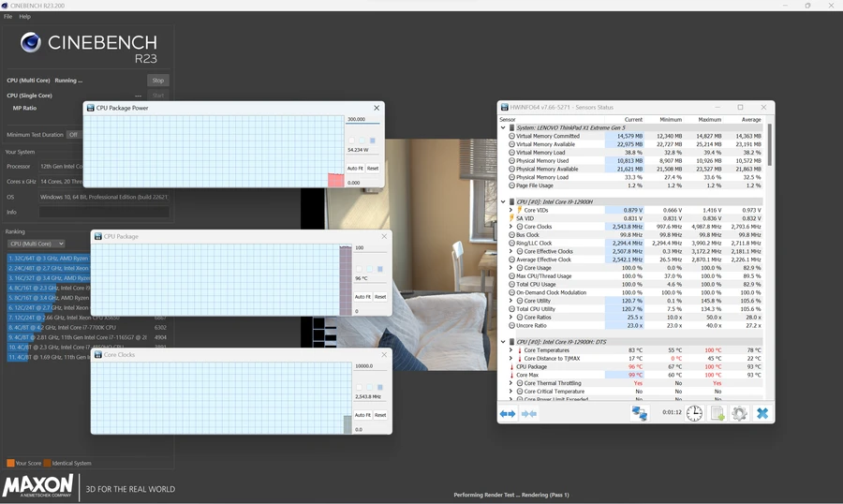Click the HWiNFO icon in Core Clocks window title
843x504 pixels.
[97, 354]
